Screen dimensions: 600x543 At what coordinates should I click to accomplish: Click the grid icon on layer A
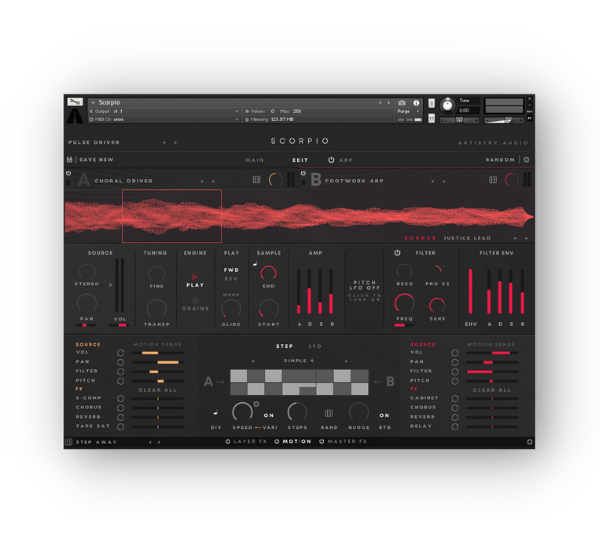256,180
